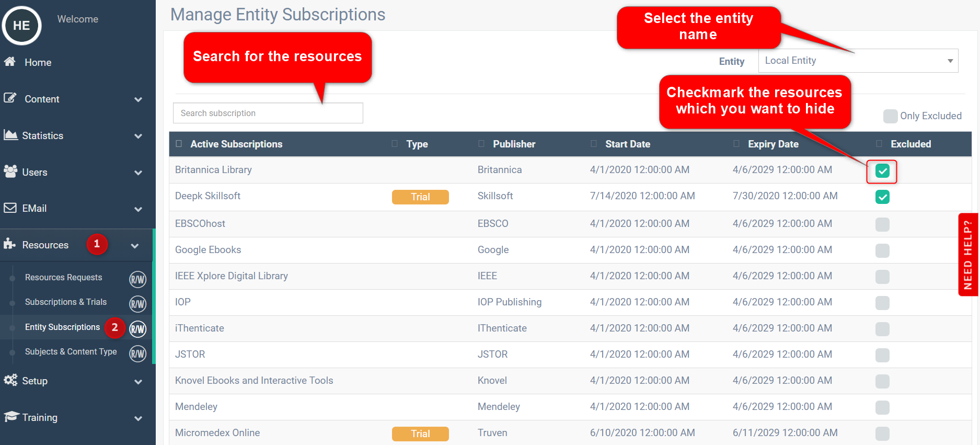
Task: Click the HE avatar logo
Action: coord(21,26)
